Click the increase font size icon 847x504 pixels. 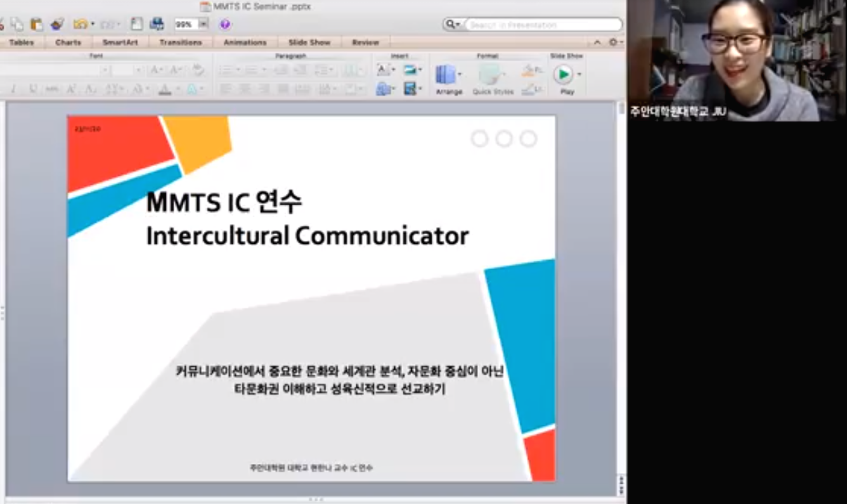pyautogui.click(x=155, y=70)
